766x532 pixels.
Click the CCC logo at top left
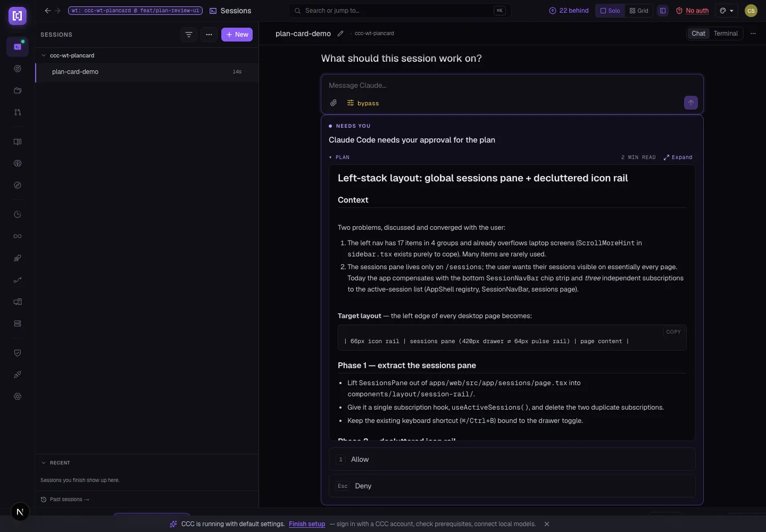coord(18,16)
